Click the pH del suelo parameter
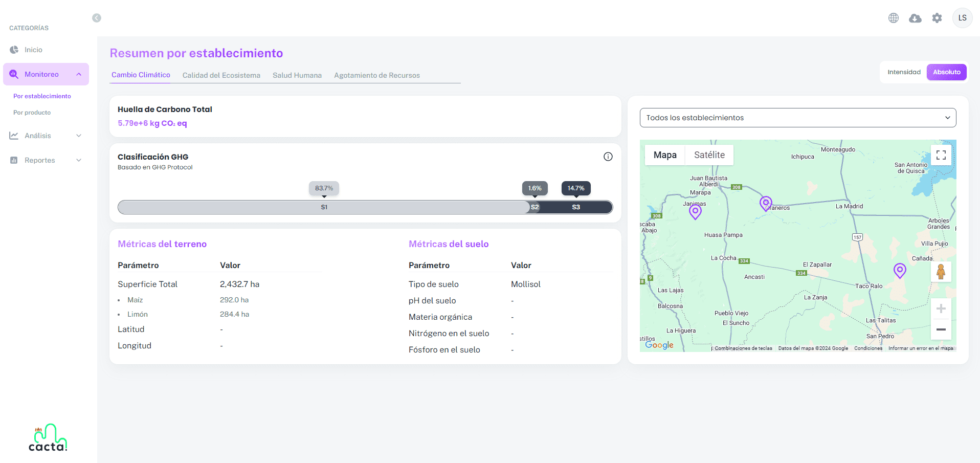The width and height of the screenshot is (980, 463). [x=432, y=300]
